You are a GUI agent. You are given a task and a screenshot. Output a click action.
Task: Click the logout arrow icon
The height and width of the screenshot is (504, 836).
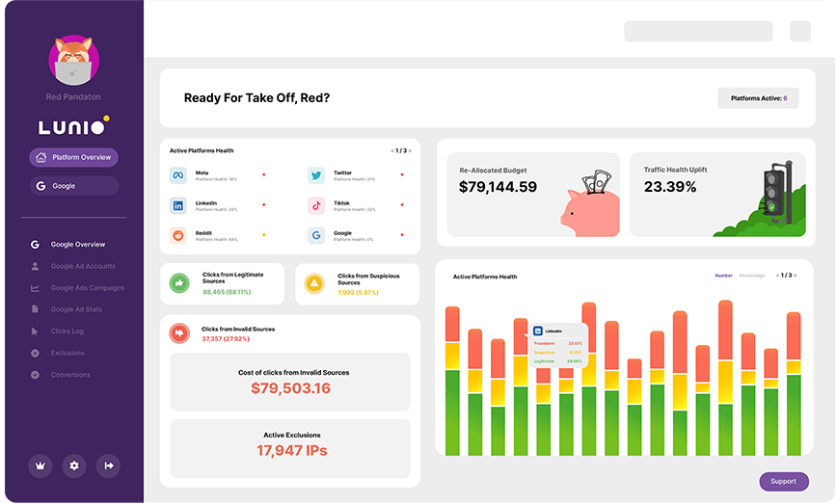coord(108,465)
